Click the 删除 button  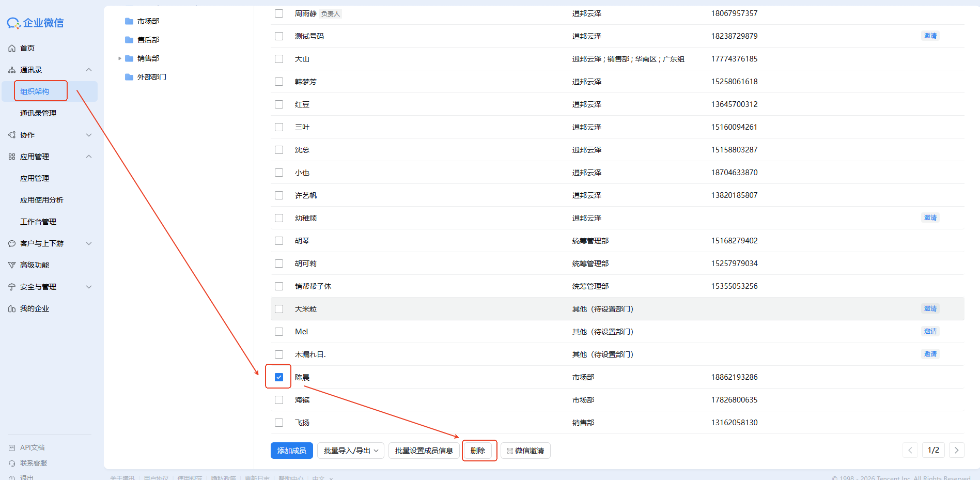(x=478, y=451)
